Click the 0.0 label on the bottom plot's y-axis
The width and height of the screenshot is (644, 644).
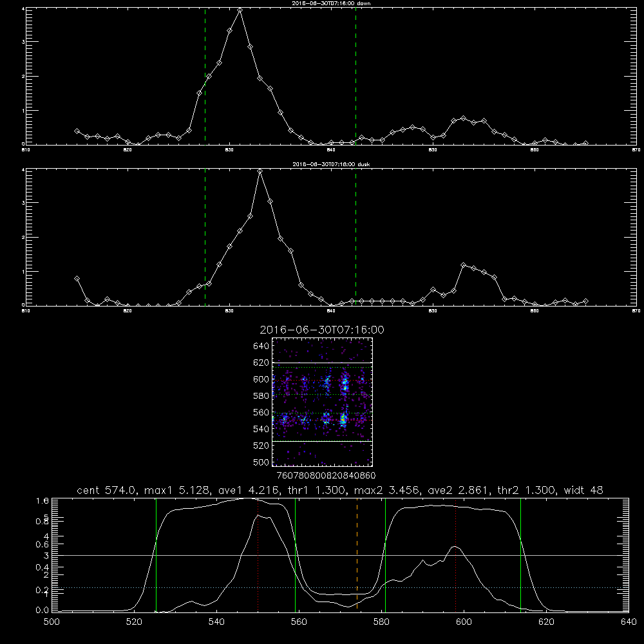click(x=43, y=611)
